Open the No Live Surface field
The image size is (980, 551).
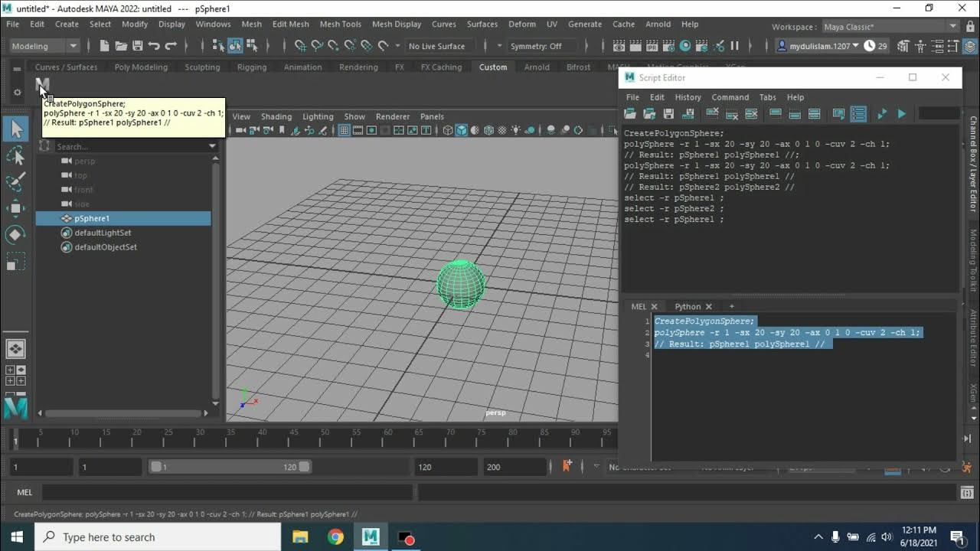(436, 46)
